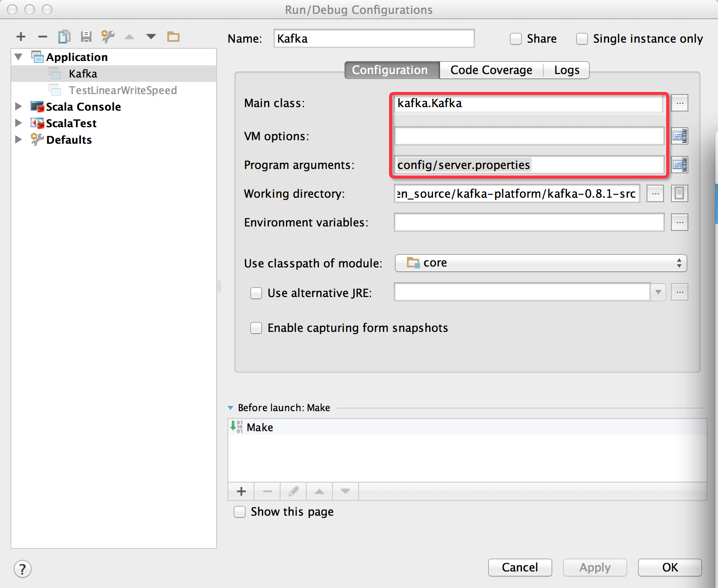This screenshot has height=588, width=718.
Task: Browse for the Main class
Action: point(680,103)
